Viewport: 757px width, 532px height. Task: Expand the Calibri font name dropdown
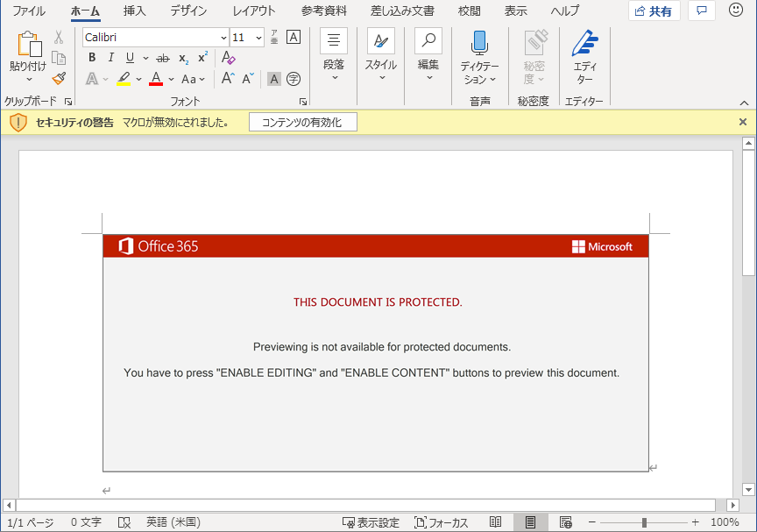(x=223, y=38)
